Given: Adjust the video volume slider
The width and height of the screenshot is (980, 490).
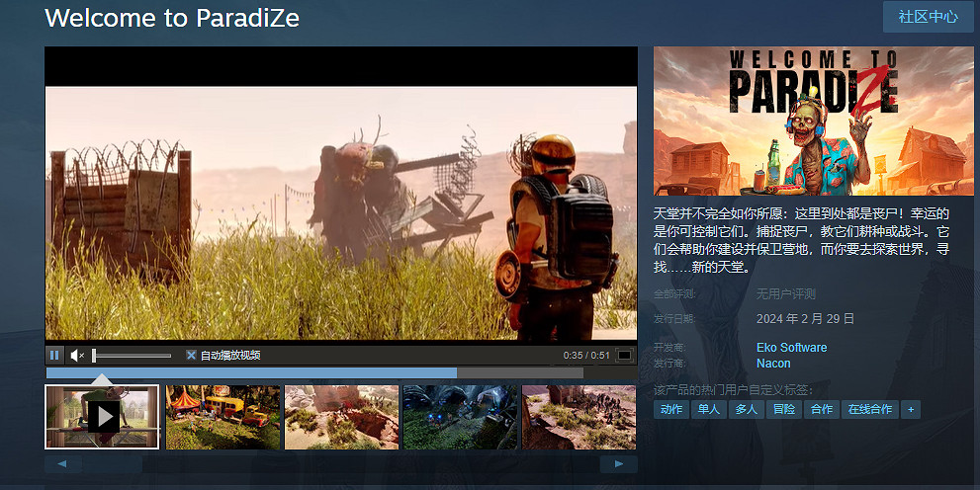Looking at the screenshot, I should coord(132,355).
